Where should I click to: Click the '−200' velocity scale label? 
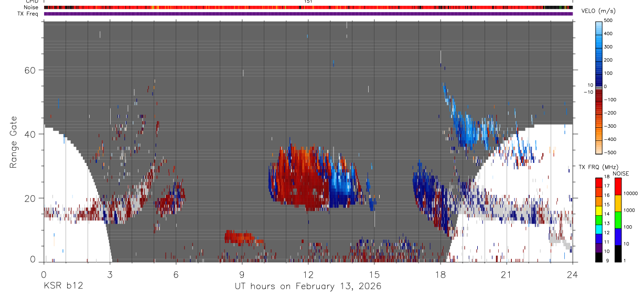click(609, 113)
